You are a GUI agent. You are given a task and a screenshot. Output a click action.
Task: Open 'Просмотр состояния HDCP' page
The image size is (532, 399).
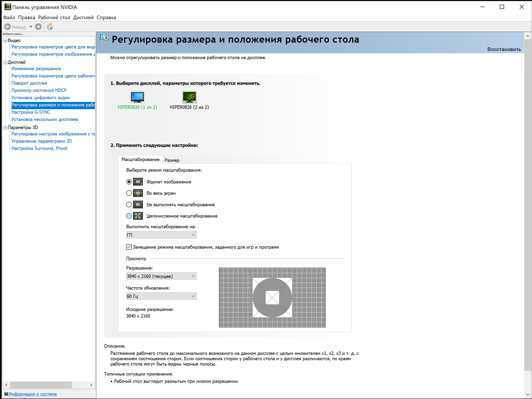click(x=39, y=90)
